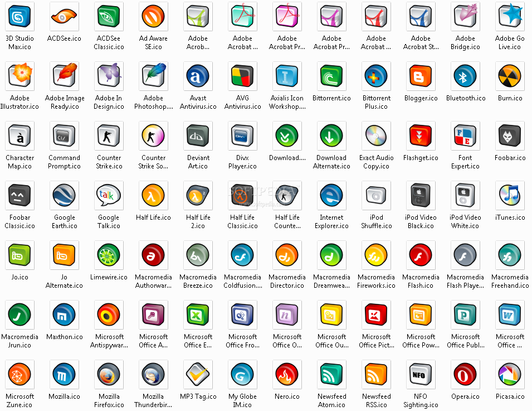
Task: Open the Limewire icon
Action: 109,255
